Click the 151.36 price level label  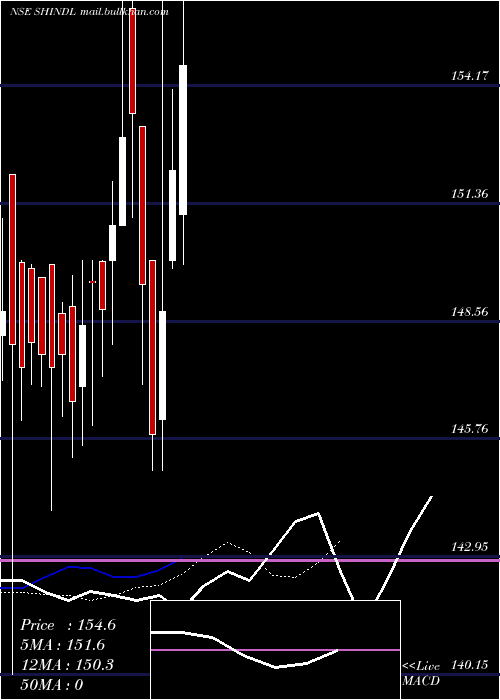469,194
